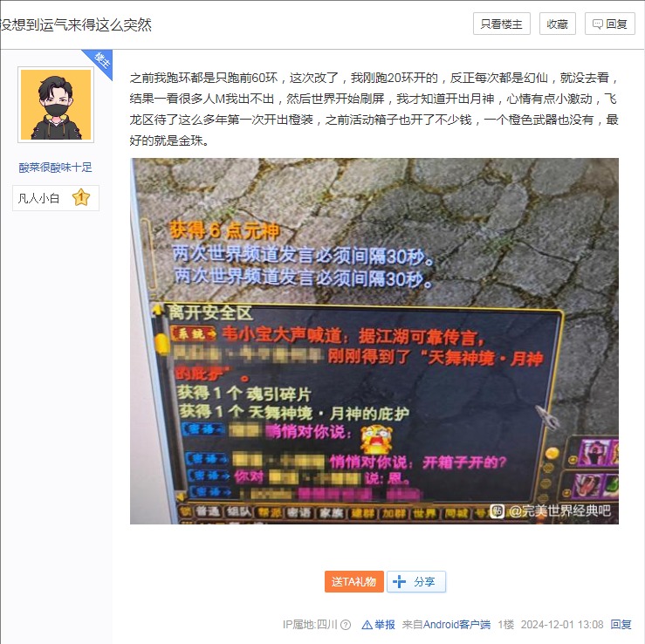Click the 收藏 button
The image size is (645, 644).
click(x=557, y=24)
